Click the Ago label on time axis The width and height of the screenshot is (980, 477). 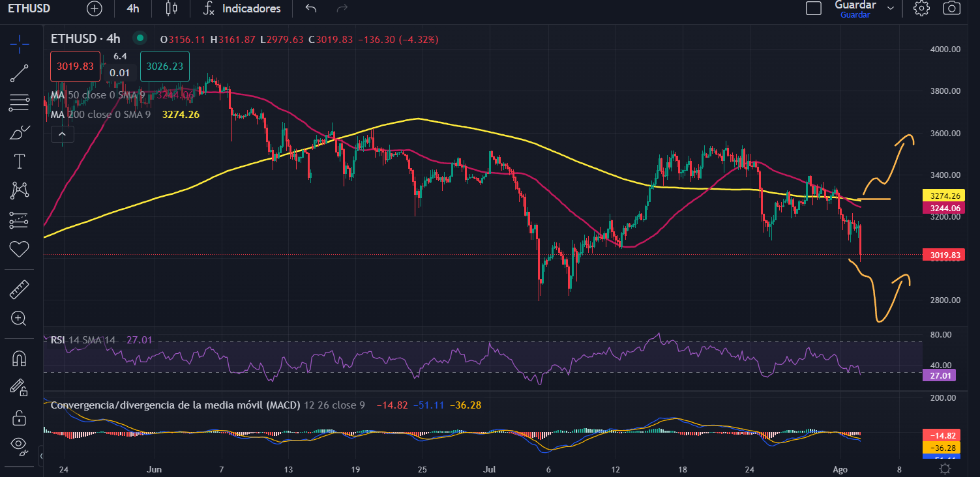click(840, 469)
